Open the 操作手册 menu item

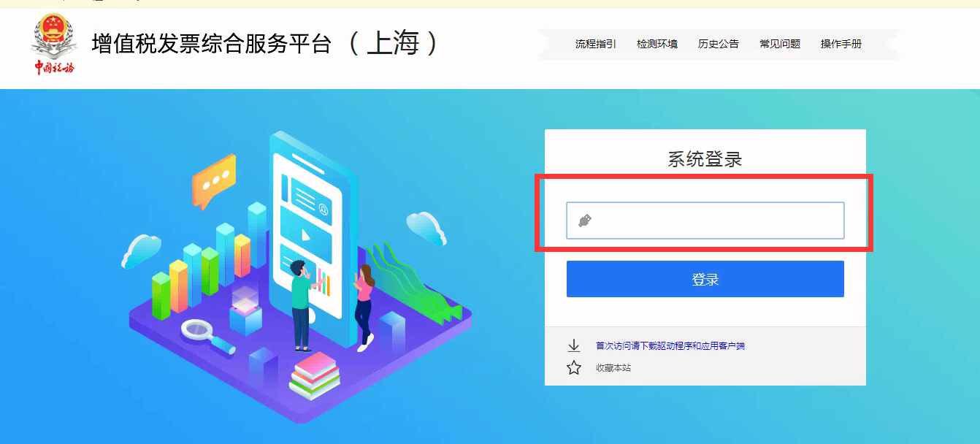point(841,44)
